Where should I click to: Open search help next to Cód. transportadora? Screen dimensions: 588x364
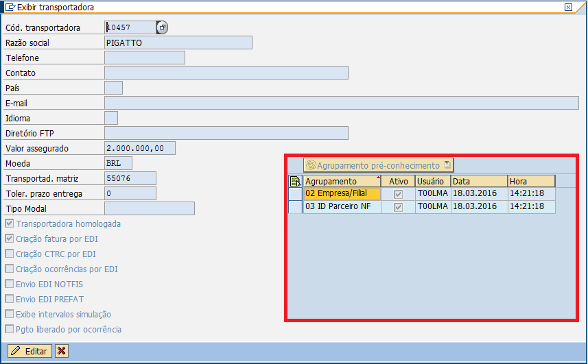pyautogui.click(x=162, y=27)
